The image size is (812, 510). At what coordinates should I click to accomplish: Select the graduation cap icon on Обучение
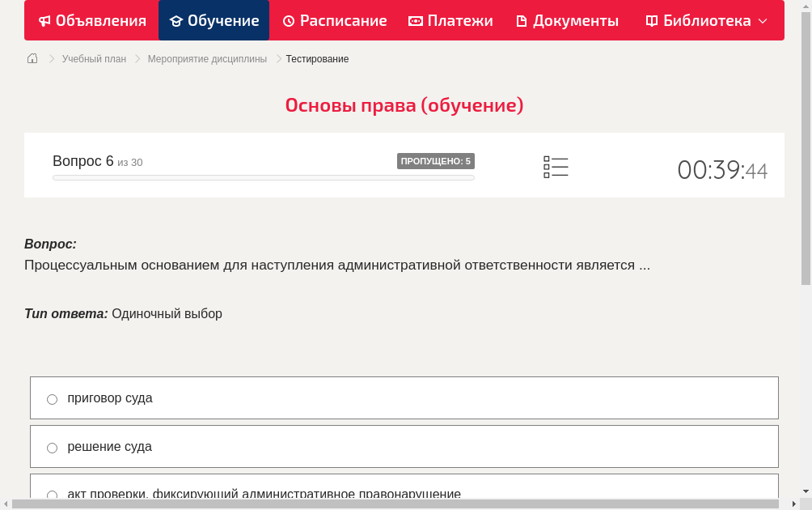(177, 20)
